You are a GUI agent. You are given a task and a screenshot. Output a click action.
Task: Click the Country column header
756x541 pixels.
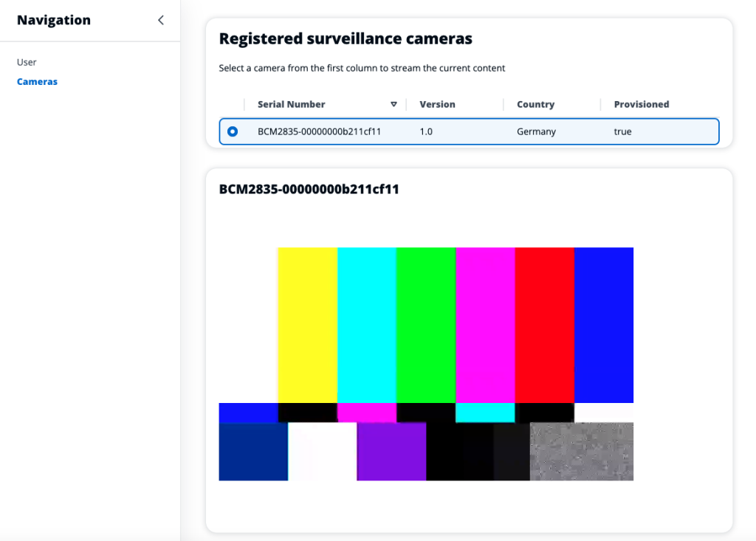point(535,104)
